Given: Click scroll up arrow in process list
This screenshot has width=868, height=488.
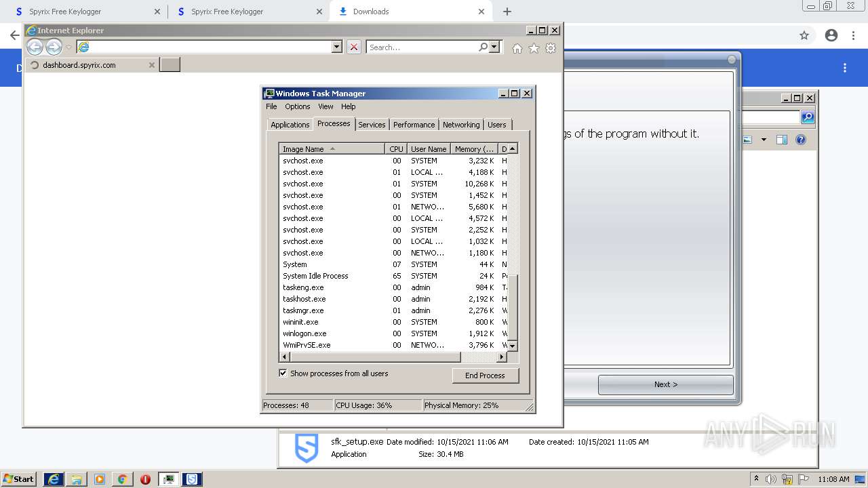Looking at the screenshot, I should 513,148.
